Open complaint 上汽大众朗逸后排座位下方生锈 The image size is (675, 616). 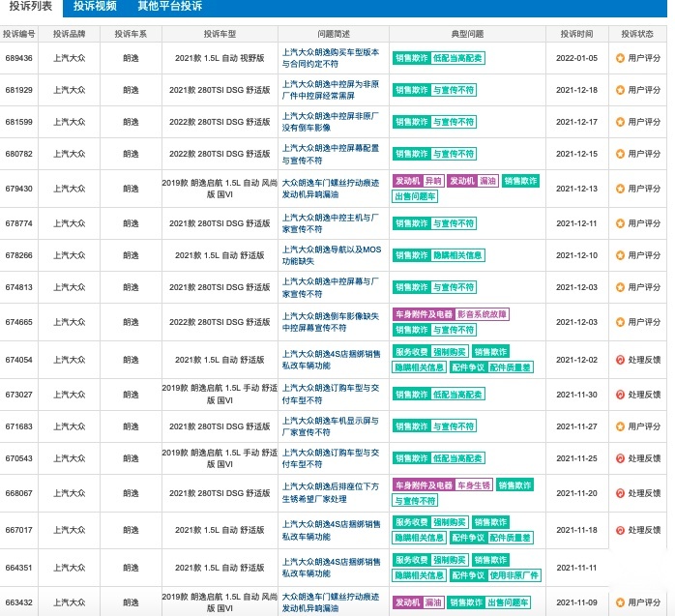[x=331, y=493]
